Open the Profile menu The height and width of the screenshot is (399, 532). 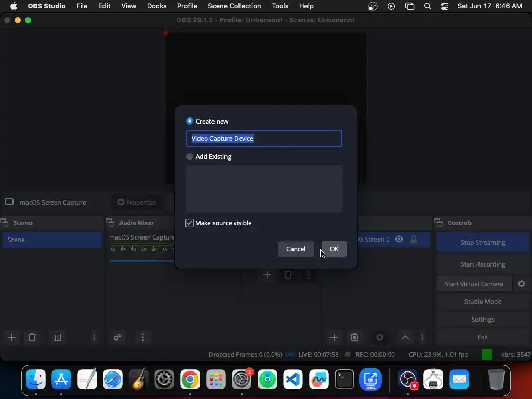tap(187, 6)
